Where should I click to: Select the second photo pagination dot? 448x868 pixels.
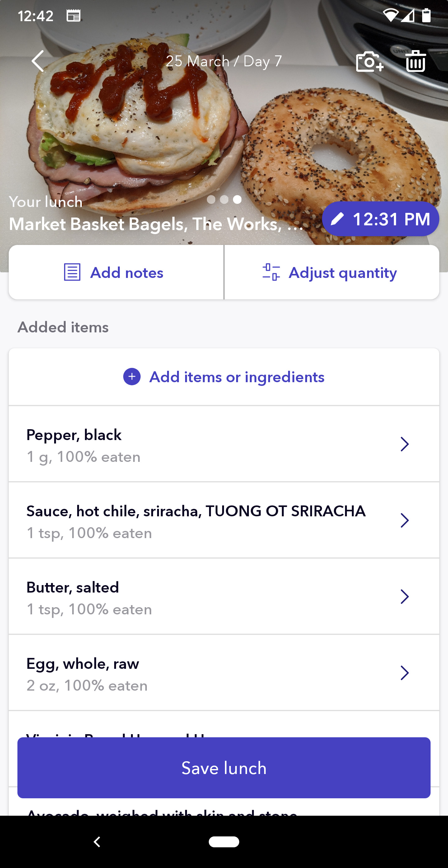click(x=224, y=199)
